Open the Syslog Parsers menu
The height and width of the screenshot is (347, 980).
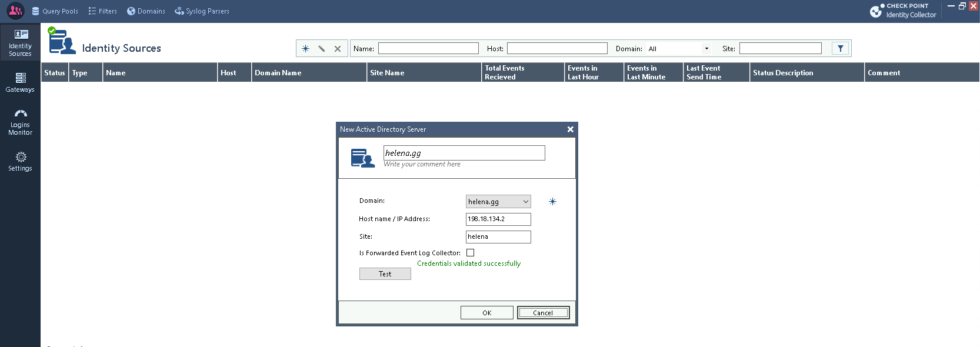click(x=202, y=11)
